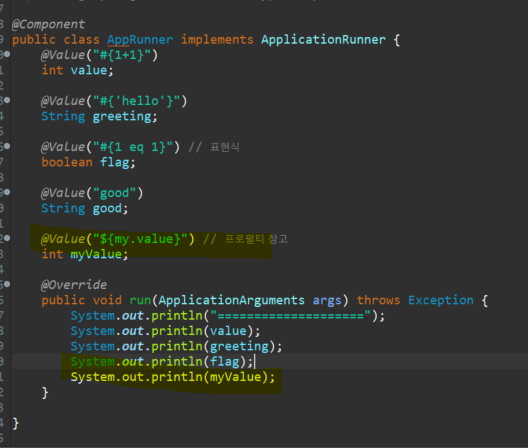This screenshot has width=528, height=448.
Task: Click the "${my.value}" placeholder string
Action: [x=140, y=239]
